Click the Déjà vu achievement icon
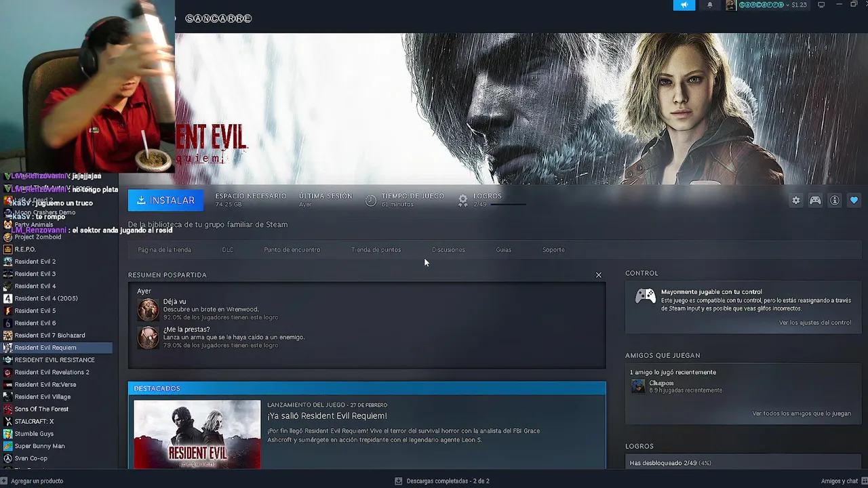This screenshot has width=868, height=488. tap(148, 310)
